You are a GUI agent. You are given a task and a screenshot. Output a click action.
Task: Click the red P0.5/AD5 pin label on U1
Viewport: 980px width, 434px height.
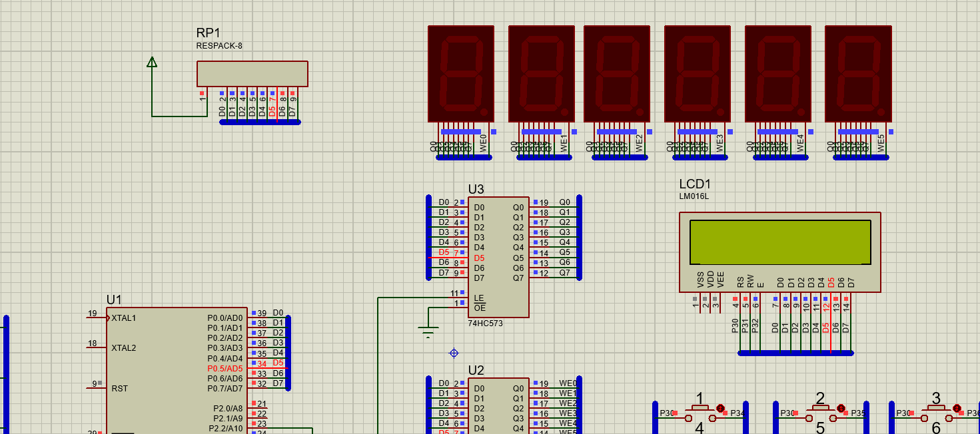(225, 368)
